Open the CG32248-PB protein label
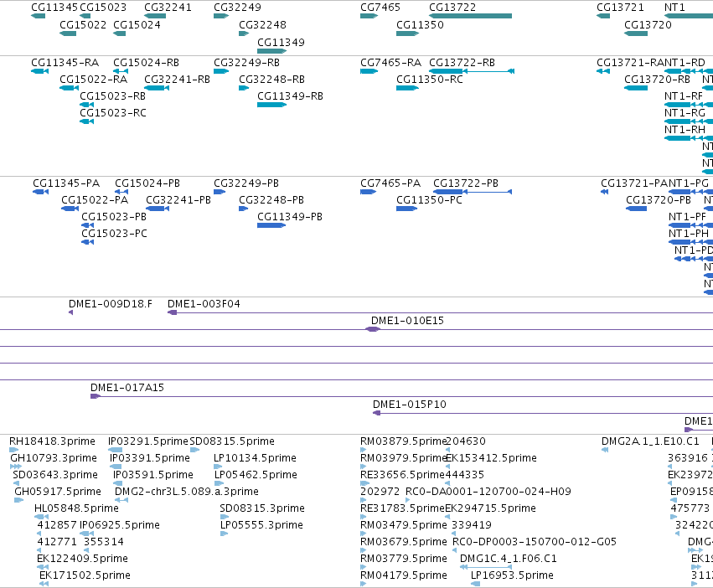 click(271, 200)
